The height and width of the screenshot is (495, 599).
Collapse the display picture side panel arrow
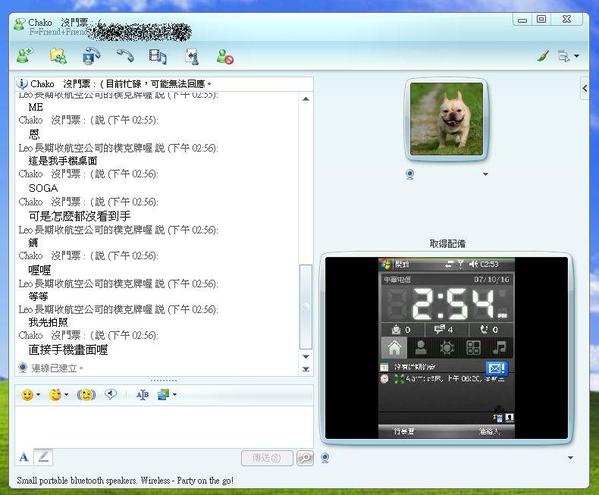pyautogui.click(x=584, y=88)
